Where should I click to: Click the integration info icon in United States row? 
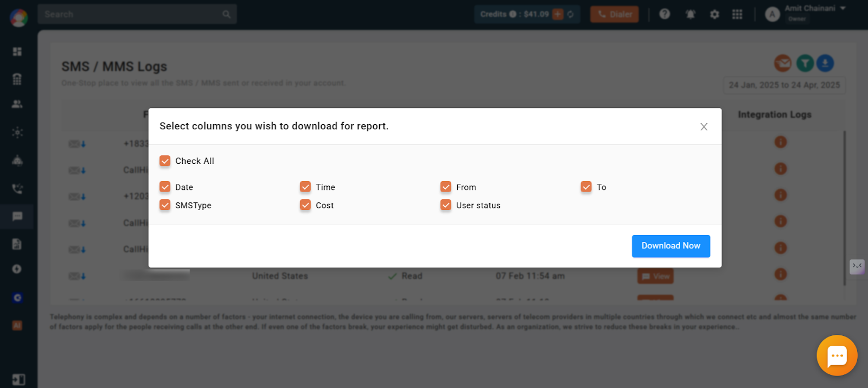point(781,274)
